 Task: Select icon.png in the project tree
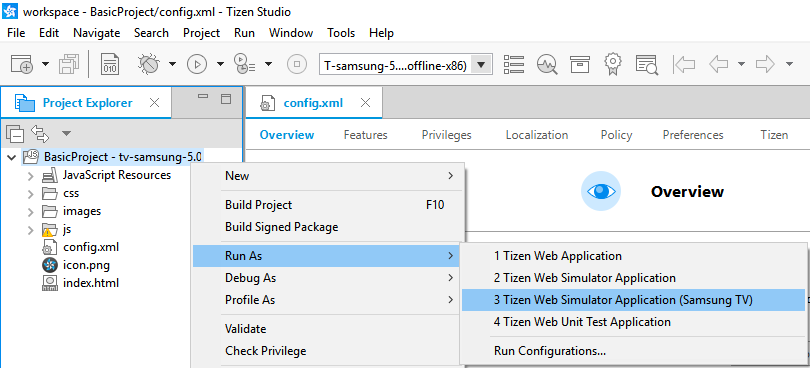pyautogui.click(x=86, y=265)
